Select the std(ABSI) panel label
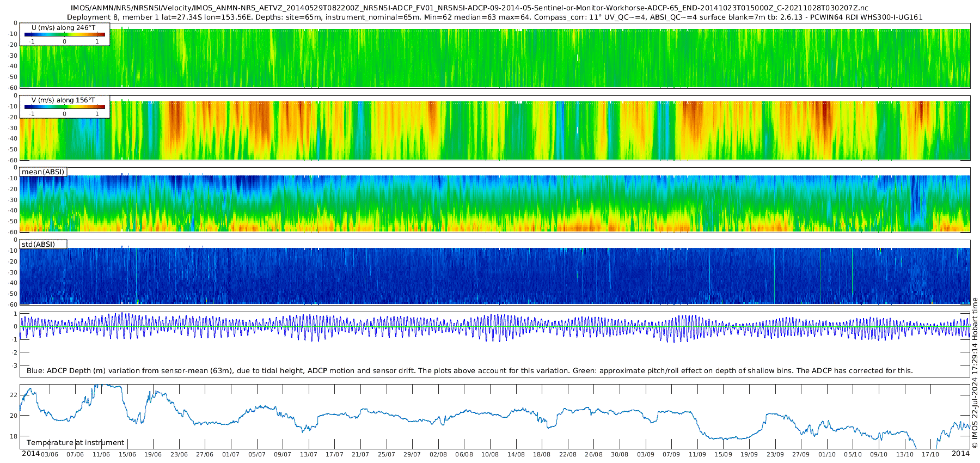Viewport: 980px width, 463px height. point(44,245)
